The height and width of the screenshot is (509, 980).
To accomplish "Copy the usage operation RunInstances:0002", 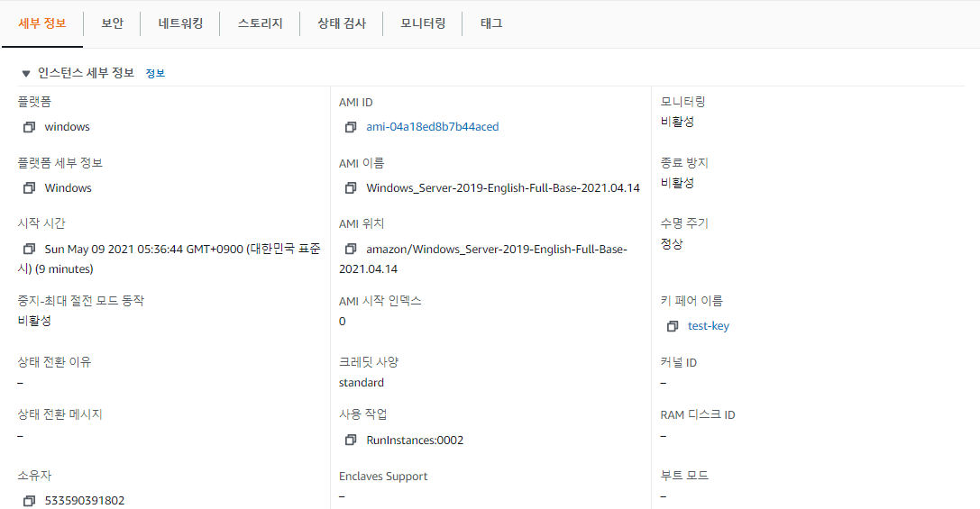I will (351, 441).
